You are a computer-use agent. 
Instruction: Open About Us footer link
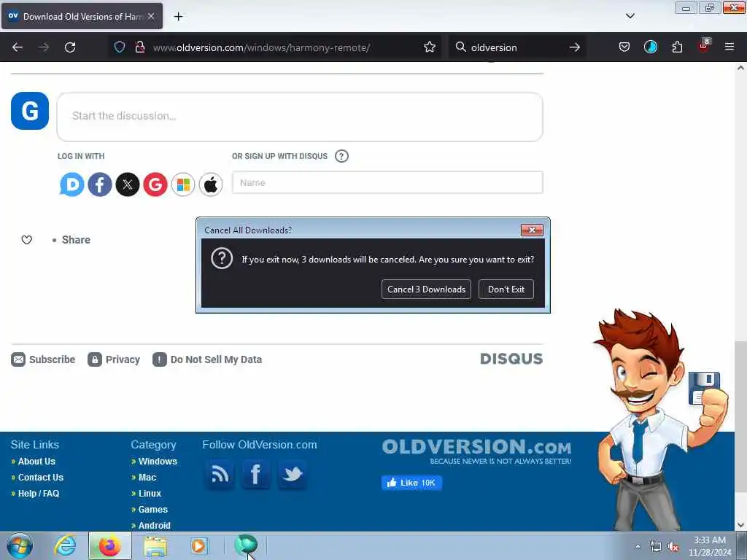click(36, 461)
